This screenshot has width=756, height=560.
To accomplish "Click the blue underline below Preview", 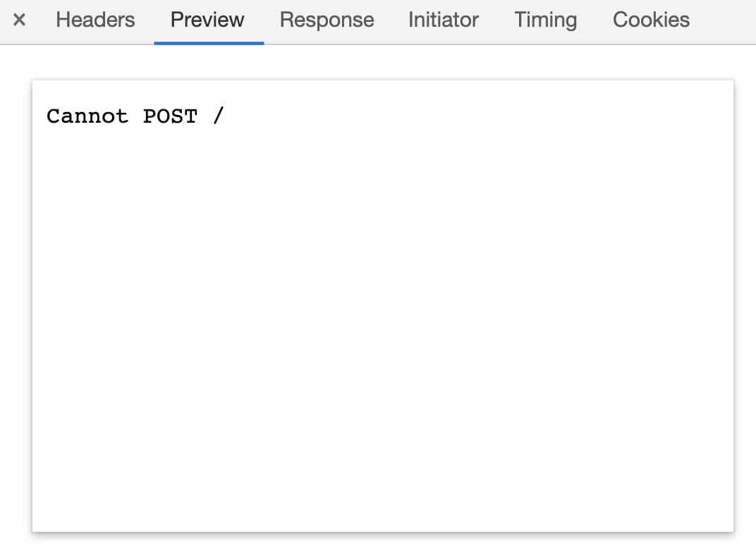I will pos(209,43).
